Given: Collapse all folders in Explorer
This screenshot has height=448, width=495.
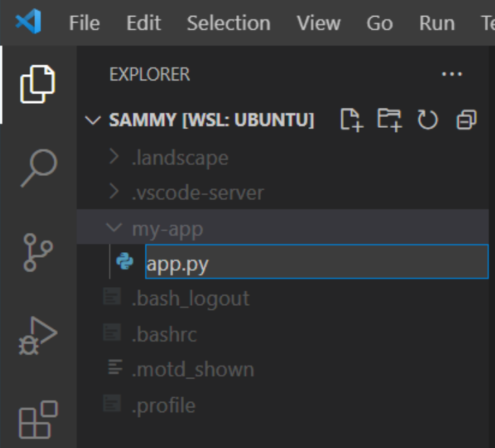Looking at the screenshot, I should (x=466, y=120).
